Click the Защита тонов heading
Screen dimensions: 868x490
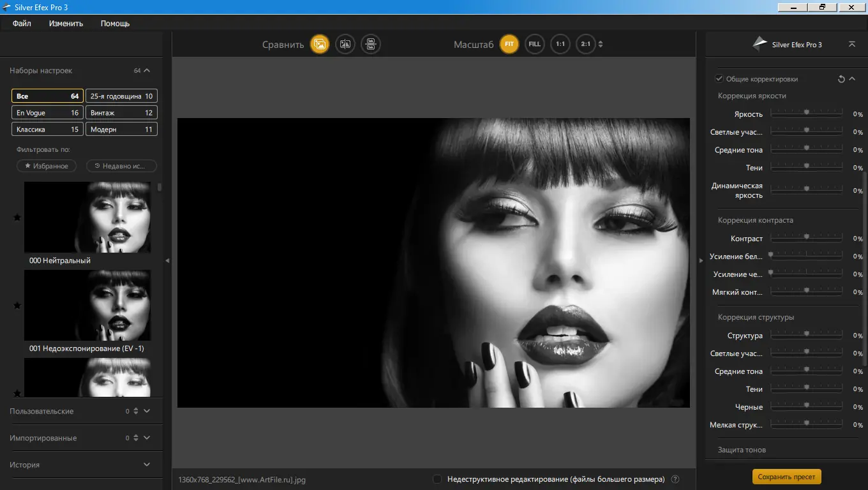742,450
